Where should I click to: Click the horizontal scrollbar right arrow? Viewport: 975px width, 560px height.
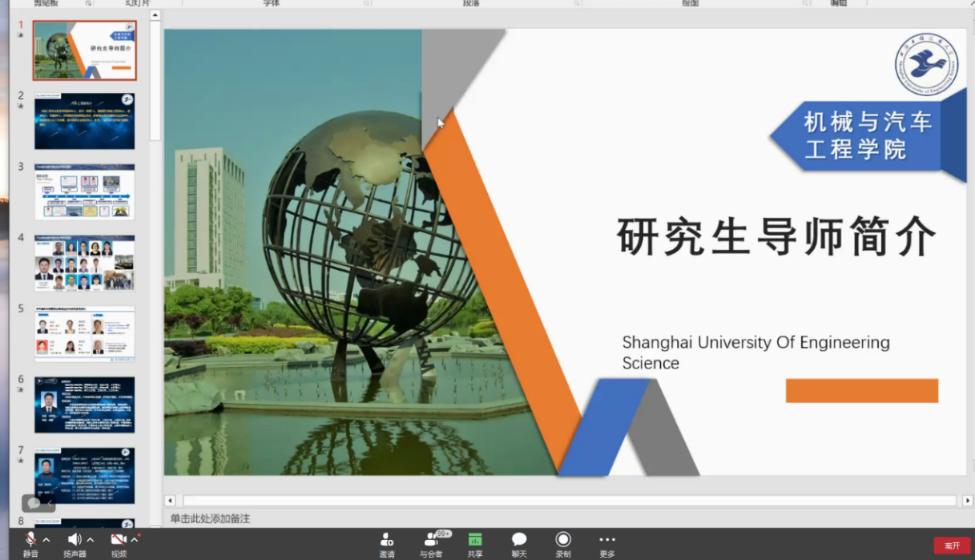point(967,501)
